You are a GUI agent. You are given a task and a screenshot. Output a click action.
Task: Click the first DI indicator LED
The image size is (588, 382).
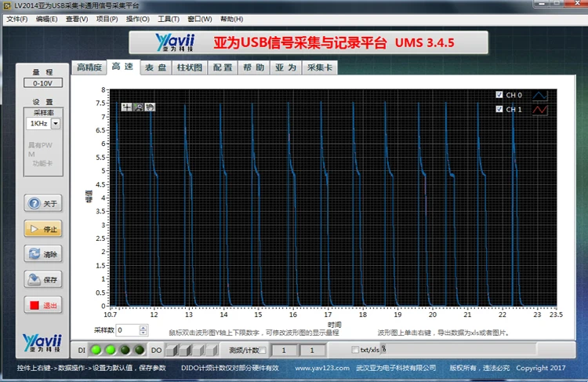tap(96, 350)
